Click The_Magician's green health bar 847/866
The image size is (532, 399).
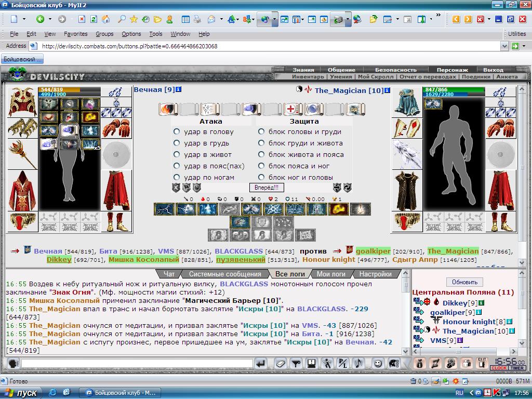pos(454,89)
